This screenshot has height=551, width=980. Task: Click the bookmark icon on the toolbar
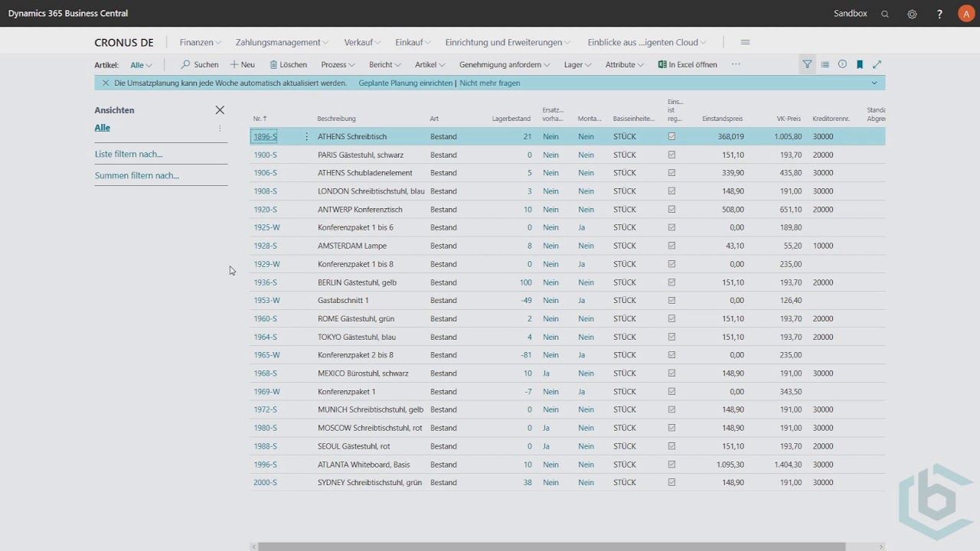coord(859,64)
